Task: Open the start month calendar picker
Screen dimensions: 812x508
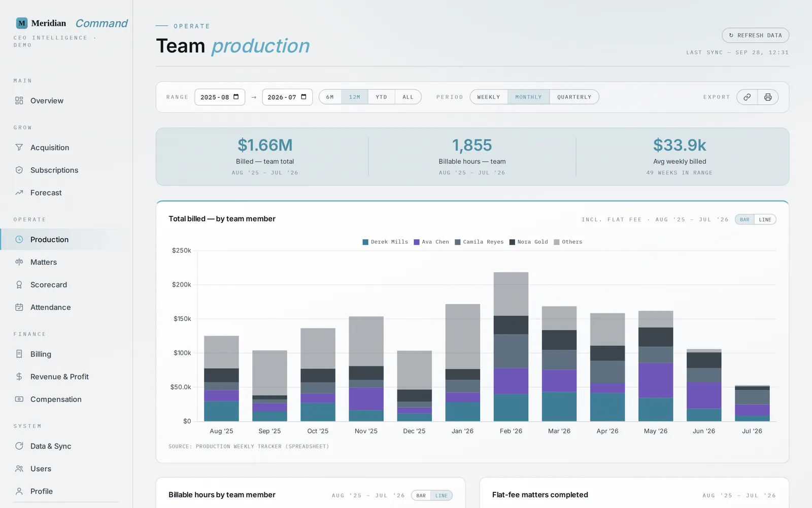Action: pyautogui.click(x=236, y=97)
